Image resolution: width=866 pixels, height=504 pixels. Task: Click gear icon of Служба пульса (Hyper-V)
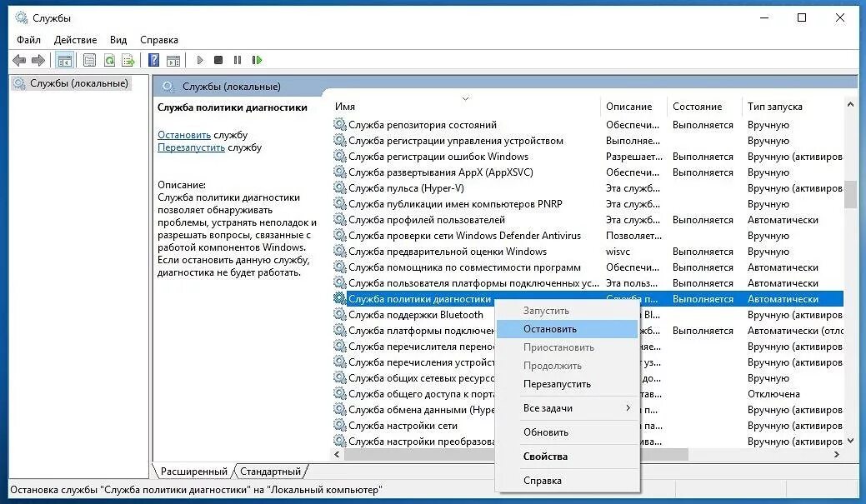pyautogui.click(x=340, y=187)
